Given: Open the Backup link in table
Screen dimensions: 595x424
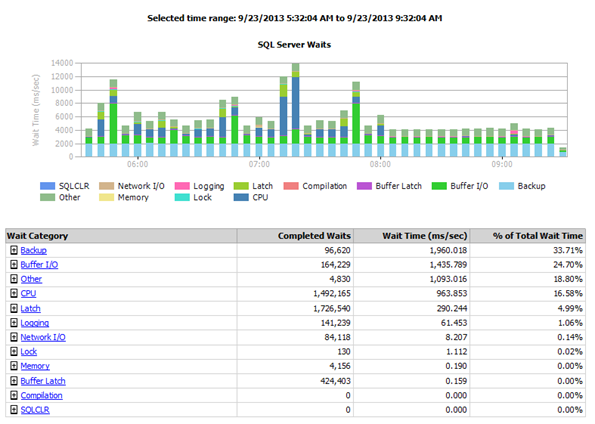Looking at the screenshot, I should click(33, 251).
